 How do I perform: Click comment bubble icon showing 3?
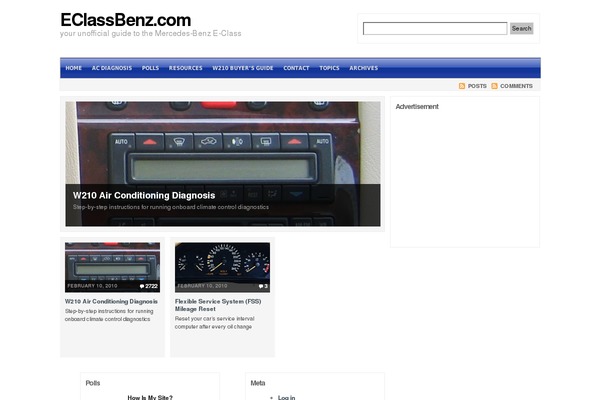[x=261, y=286]
